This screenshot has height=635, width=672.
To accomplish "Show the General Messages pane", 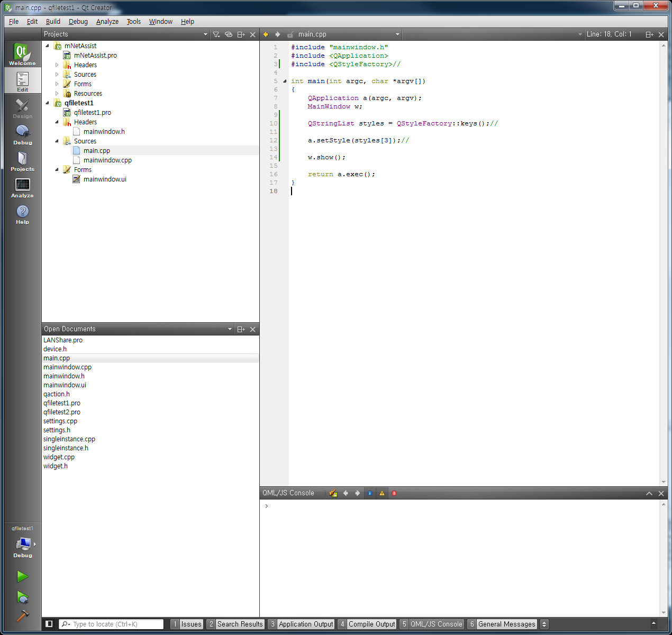I will coord(502,624).
